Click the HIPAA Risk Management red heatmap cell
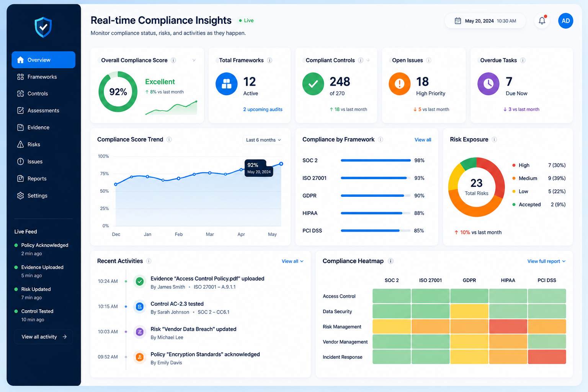This screenshot has width=588, height=392. (508, 327)
